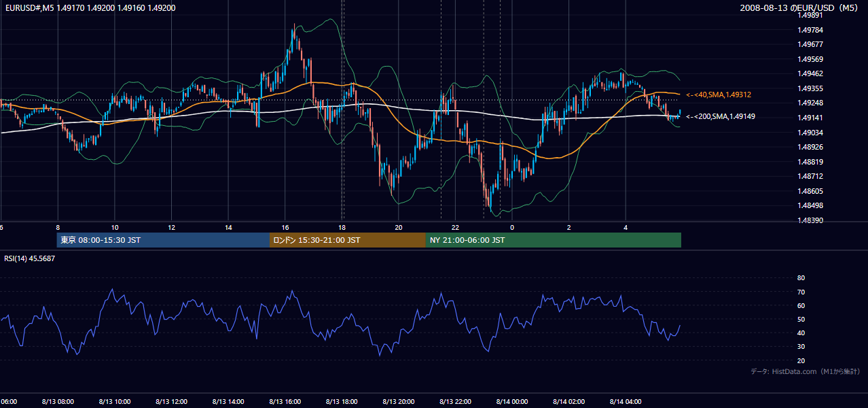
Task: Click price axis value 1.48926
Action: [x=811, y=147]
